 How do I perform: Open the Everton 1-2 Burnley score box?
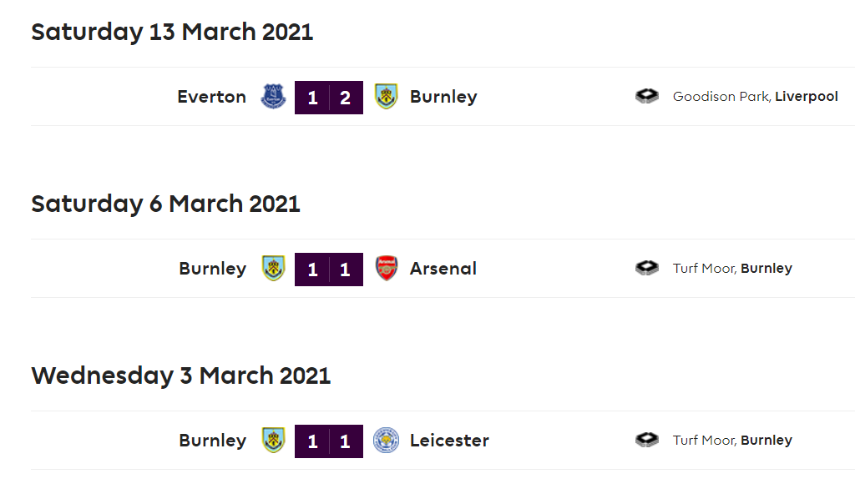[x=329, y=98]
